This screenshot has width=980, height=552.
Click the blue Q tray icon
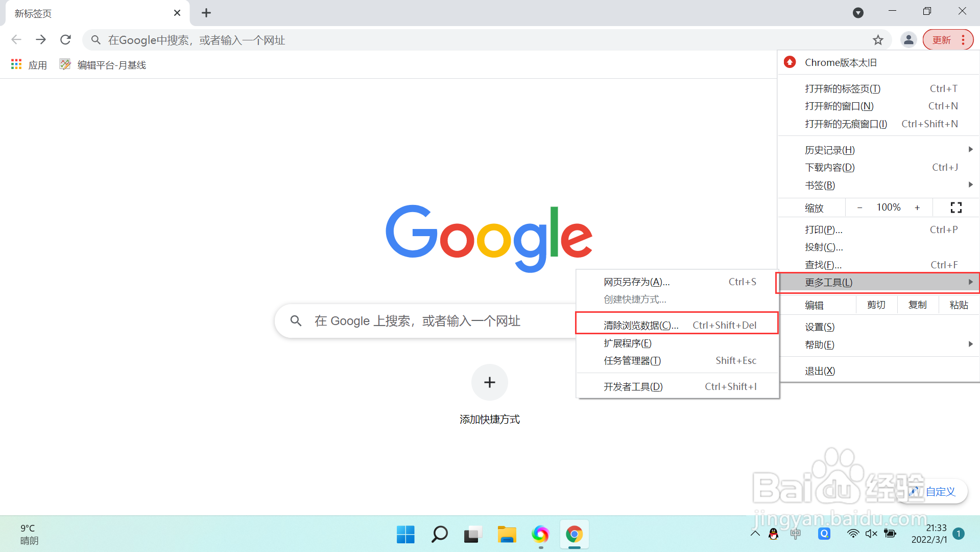[824, 534]
